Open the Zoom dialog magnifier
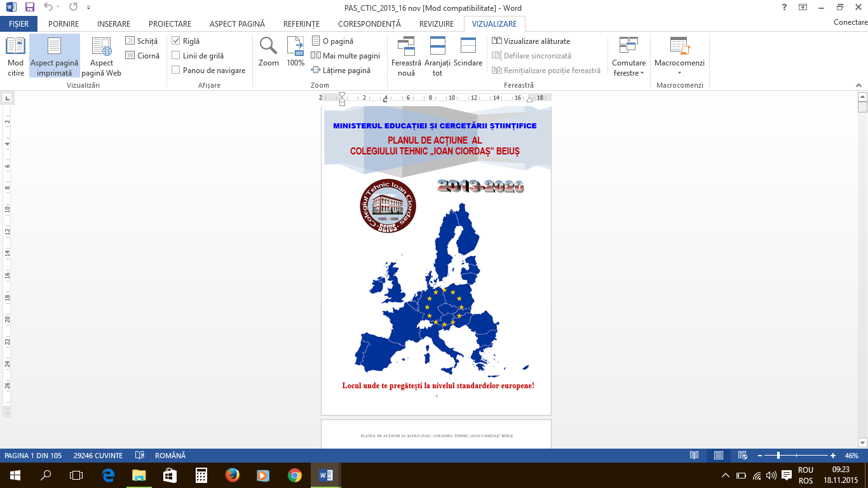 click(268, 52)
